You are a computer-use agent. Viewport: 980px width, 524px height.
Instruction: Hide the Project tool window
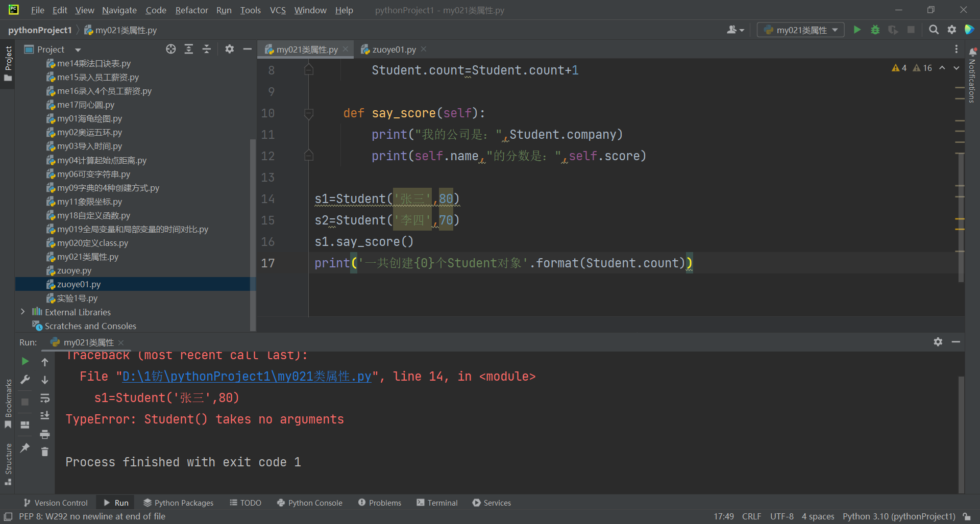(x=248, y=49)
